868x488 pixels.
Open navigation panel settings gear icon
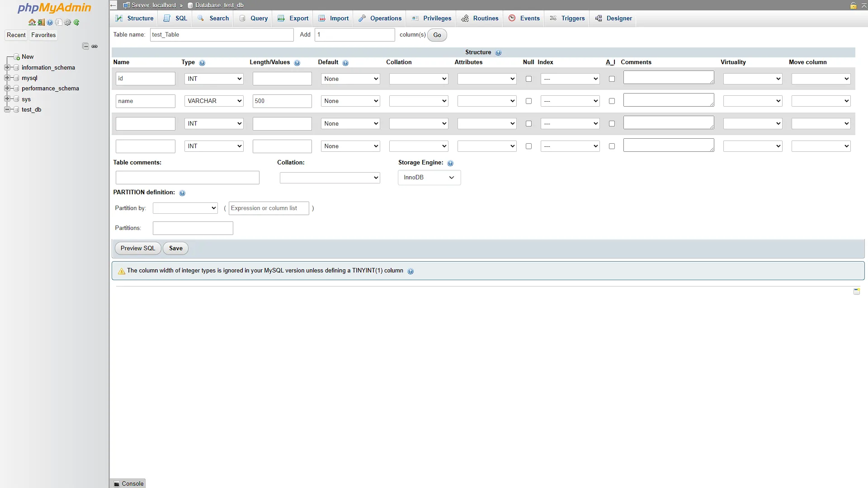click(67, 22)
